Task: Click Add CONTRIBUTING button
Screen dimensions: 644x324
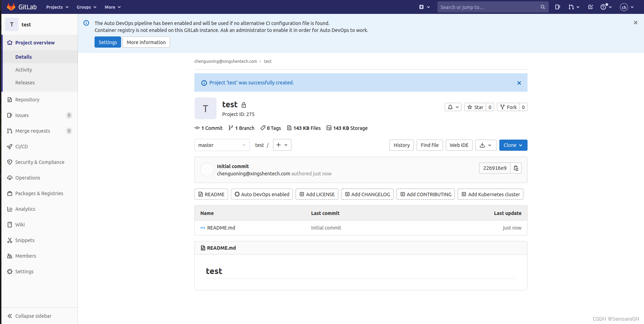Action: pos(426,194)
